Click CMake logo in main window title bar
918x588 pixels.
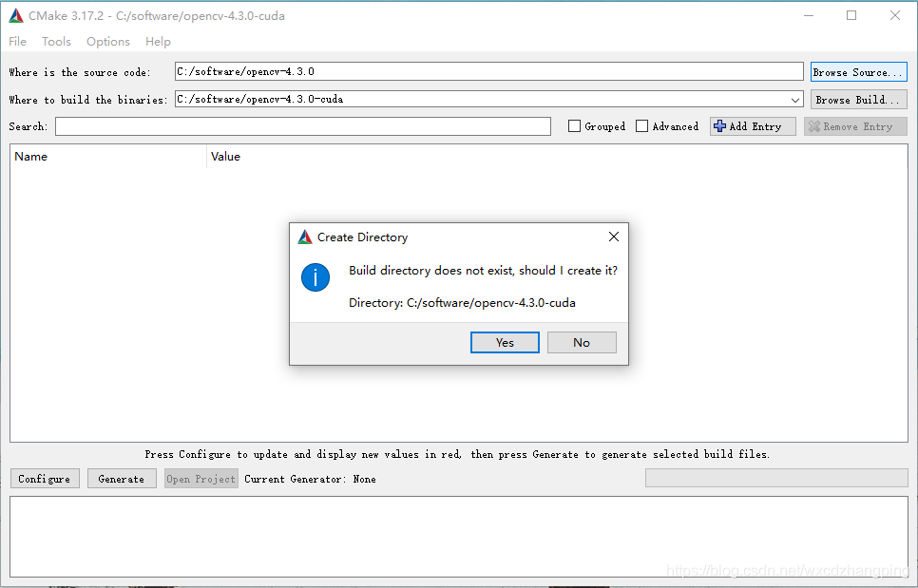tap(16, 16)
